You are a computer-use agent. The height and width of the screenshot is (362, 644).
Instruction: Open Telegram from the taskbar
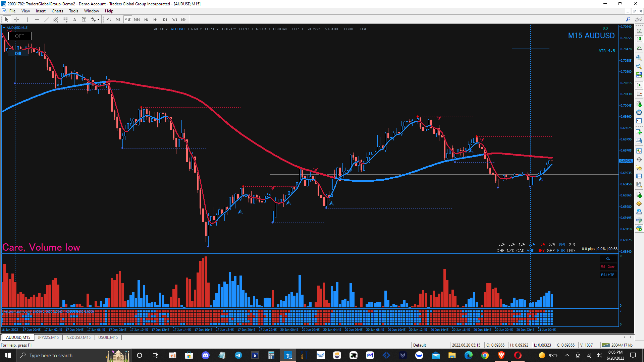click(x=238, y=356)
